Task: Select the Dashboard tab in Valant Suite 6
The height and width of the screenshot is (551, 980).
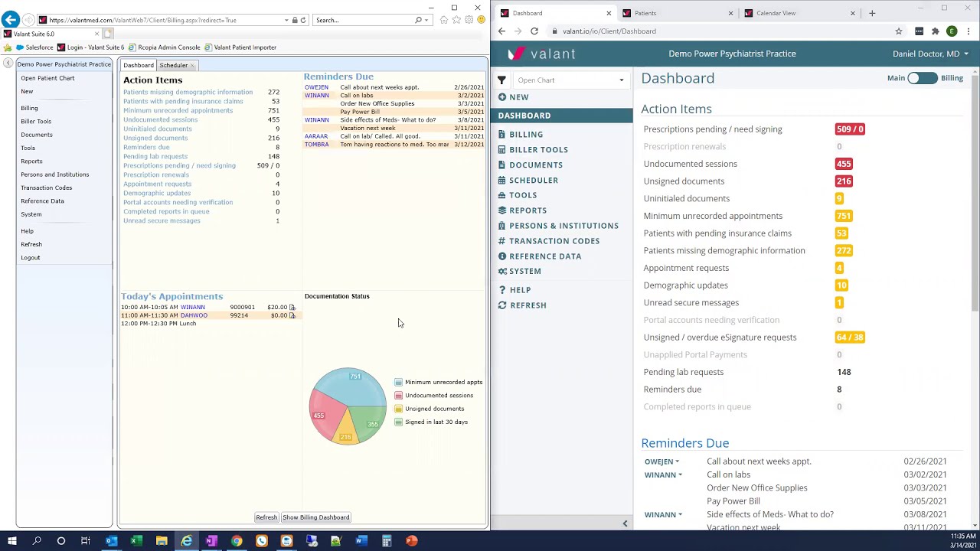Action: pyautogui.click(x=139, y=66)
